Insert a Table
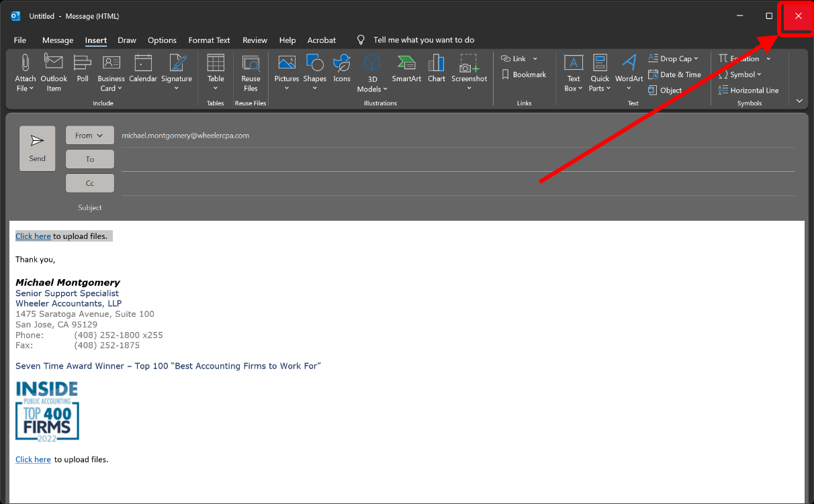Viewport: 814px width, 504px height. (216, 72)
